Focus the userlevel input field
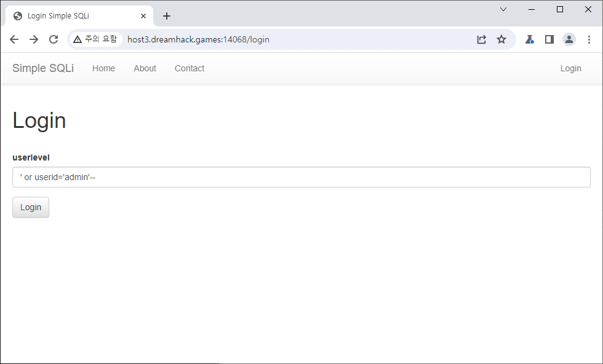 301,177
